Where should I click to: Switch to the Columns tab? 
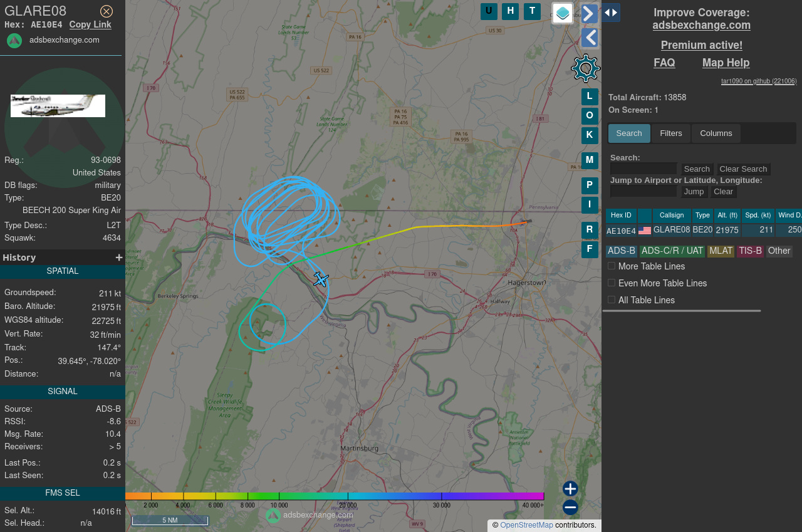coord(716,133)
